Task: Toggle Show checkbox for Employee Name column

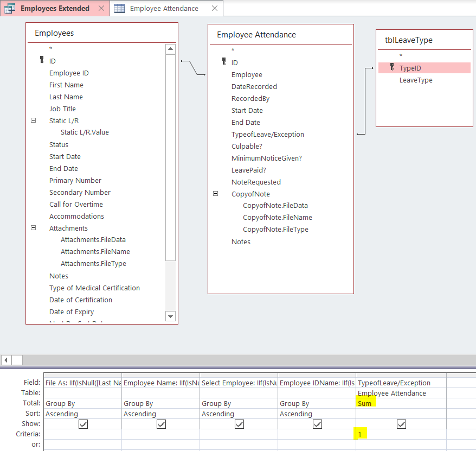Action: (161, 424)
